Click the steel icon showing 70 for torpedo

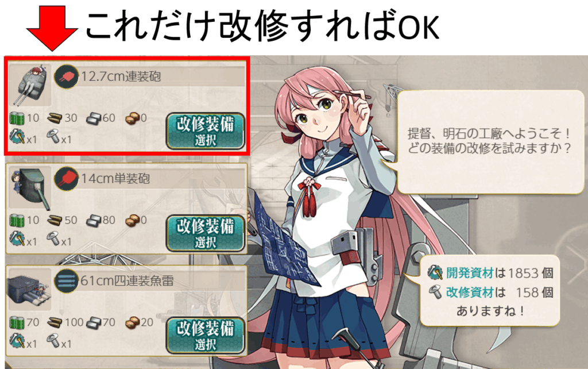tap(94, 322)
